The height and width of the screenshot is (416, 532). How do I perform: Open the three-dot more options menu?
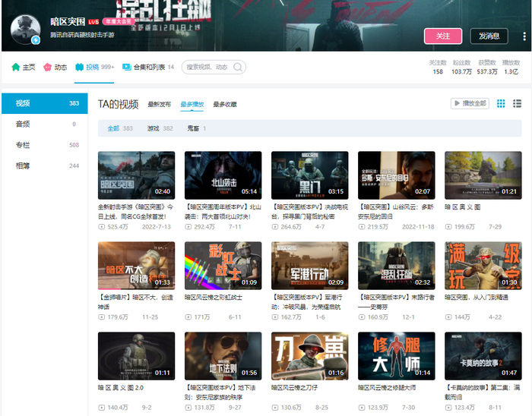coord(524,36)
